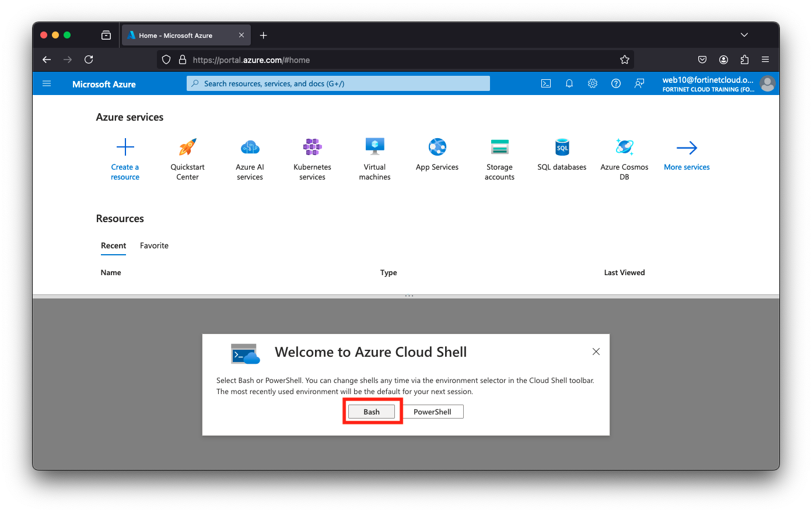
Task: Click the browser URL address bar
Action: pyautogui.click(x=397, y=59)
